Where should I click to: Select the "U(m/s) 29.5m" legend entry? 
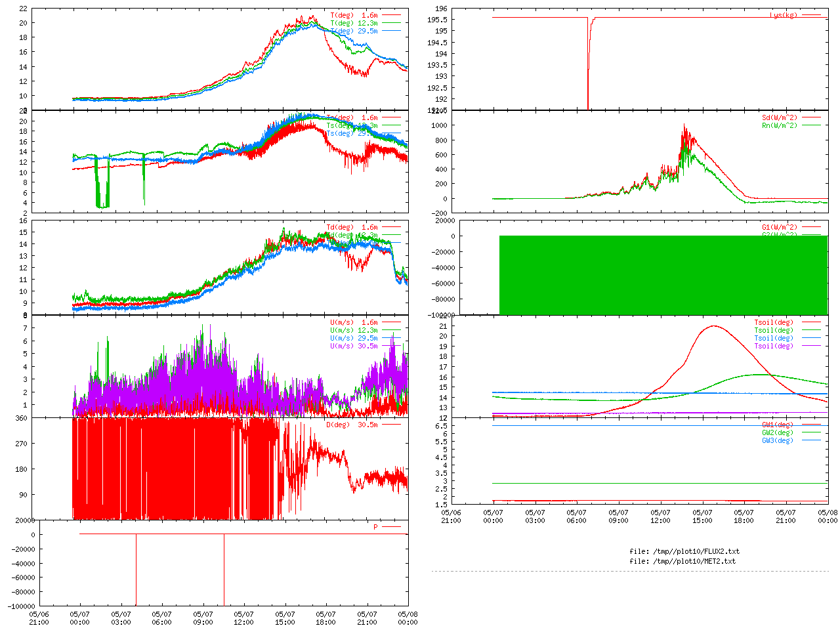(354, 339)
